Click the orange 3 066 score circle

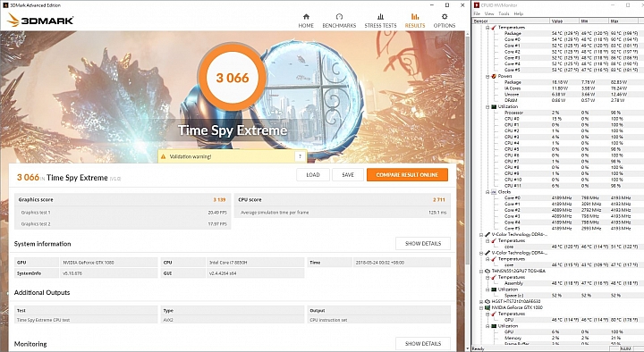(x=233, y=78)
